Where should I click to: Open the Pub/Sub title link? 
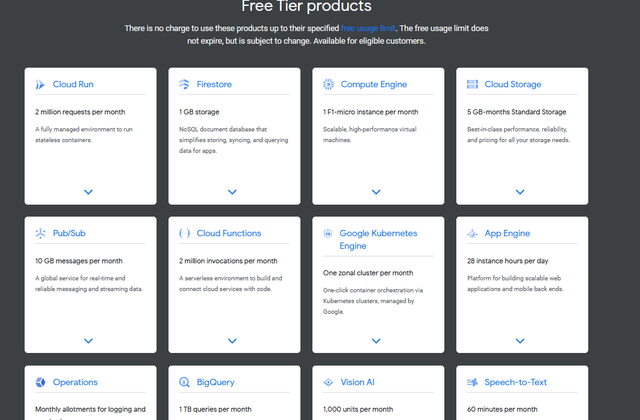point(69,233)
